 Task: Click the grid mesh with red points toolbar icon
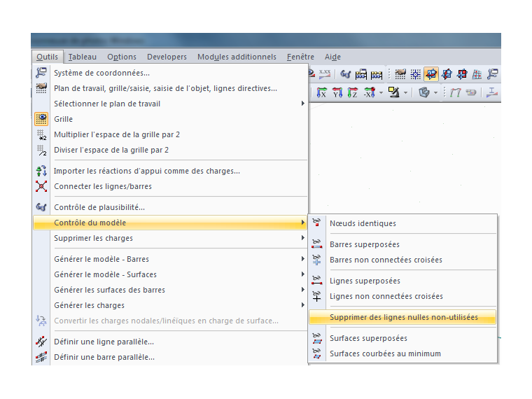click(x=477, y=74)
